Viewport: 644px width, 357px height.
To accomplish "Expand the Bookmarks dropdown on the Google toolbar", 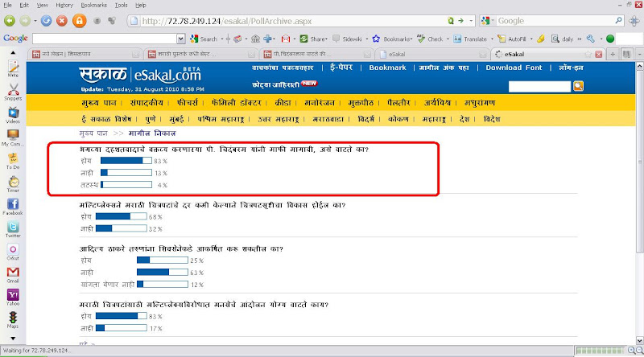I will pos(411,39).
